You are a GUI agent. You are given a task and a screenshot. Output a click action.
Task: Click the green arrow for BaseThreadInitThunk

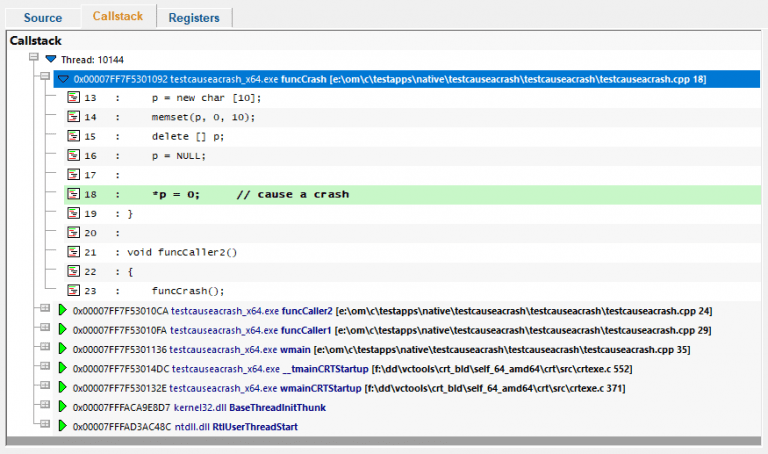[x=63, y=407]
